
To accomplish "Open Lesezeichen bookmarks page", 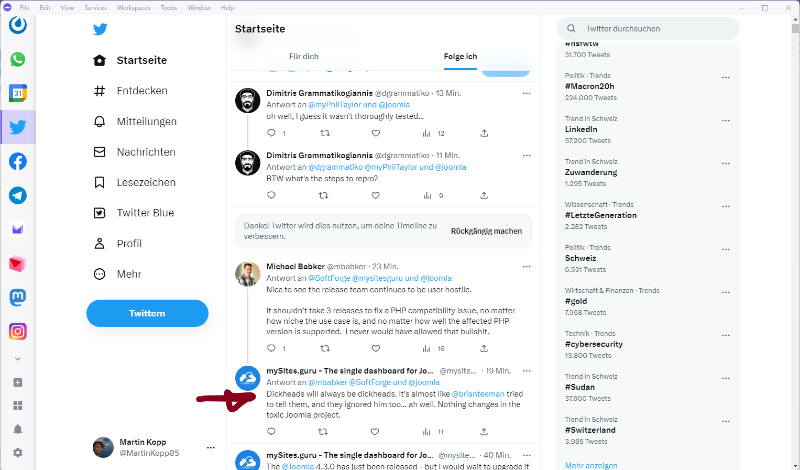I will [134, 182].
